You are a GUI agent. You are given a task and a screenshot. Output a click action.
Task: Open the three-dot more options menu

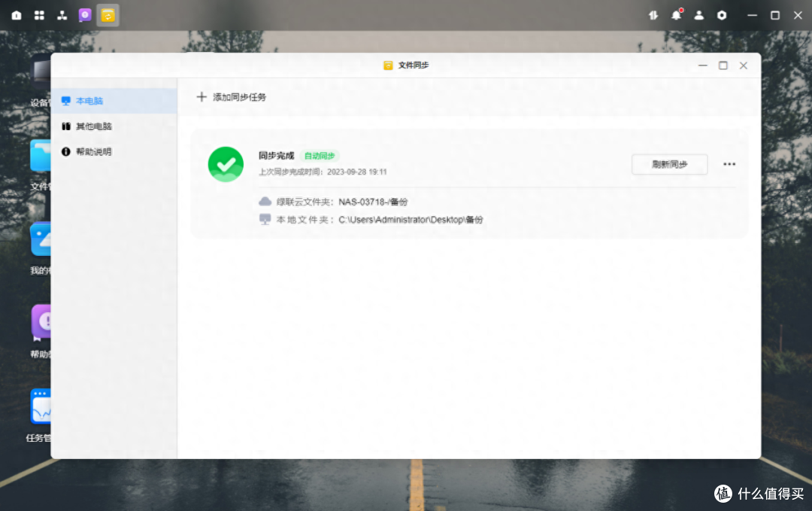pos(729,164)
